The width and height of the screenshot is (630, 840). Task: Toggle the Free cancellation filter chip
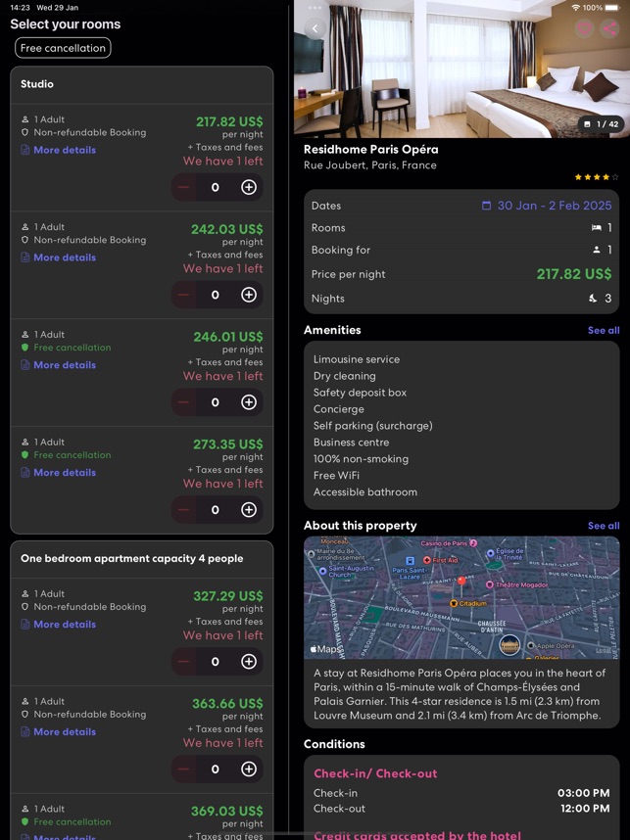[63, 48]
